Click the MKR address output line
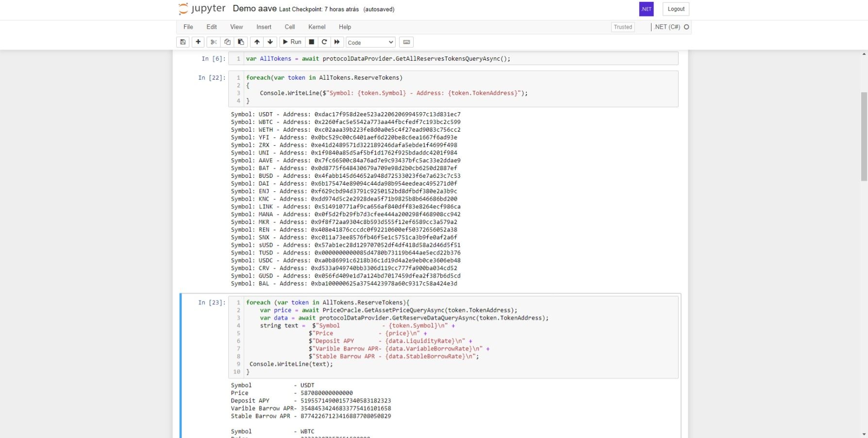 click(x=344, y=222)
